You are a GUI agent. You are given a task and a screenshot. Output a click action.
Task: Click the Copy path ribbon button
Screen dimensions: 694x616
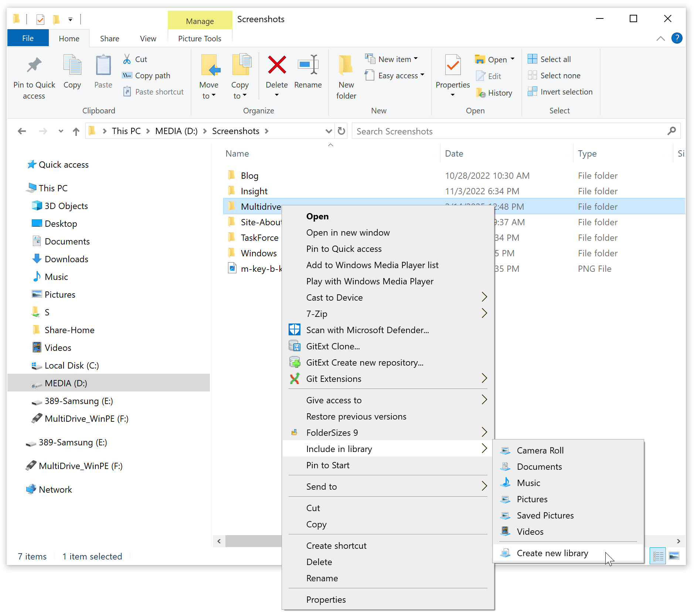coord(147,75)
